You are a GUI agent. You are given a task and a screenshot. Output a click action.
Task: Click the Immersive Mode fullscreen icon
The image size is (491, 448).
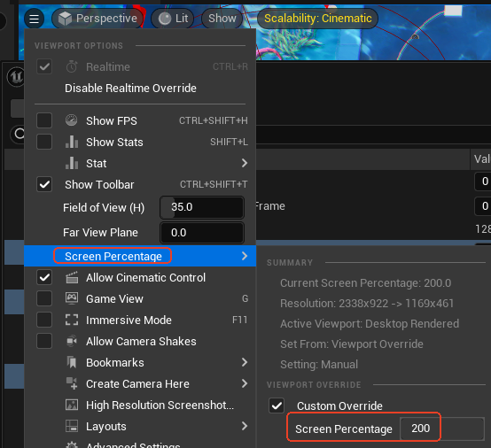[x=72, y=320]
